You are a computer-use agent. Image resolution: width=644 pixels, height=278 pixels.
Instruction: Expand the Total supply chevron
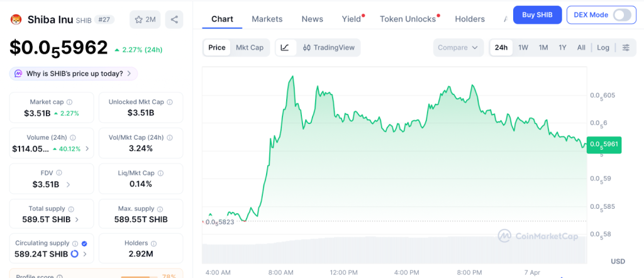(x=77, y=220)
